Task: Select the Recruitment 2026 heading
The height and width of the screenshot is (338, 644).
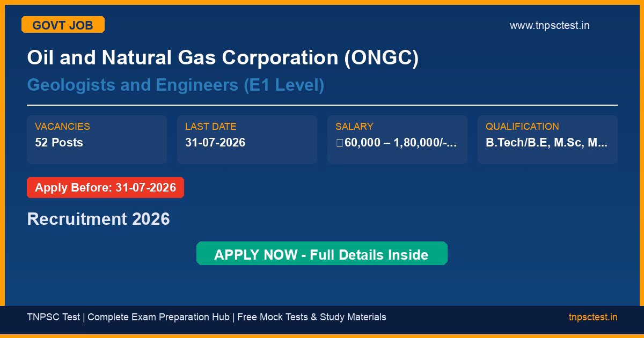Action: coord(98,219)
